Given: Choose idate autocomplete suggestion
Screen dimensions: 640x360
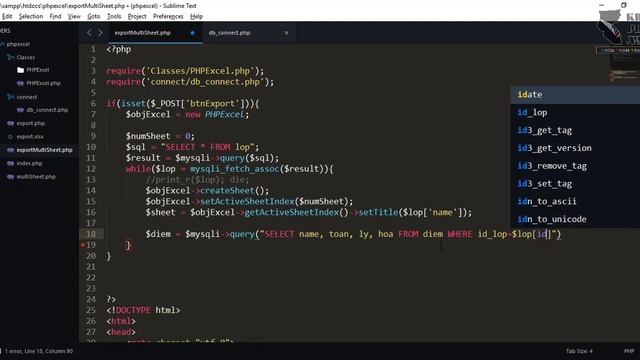Looking at the screenshot, I should tap(575, 95).
